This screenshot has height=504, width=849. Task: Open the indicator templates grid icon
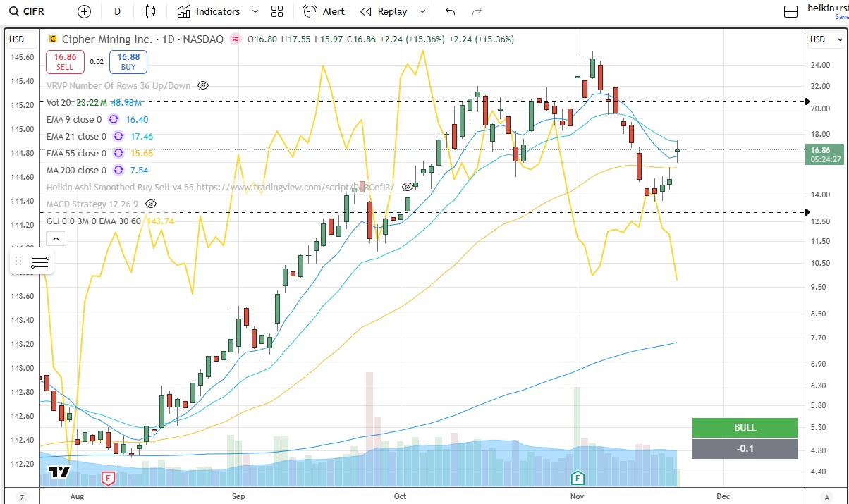277,11
